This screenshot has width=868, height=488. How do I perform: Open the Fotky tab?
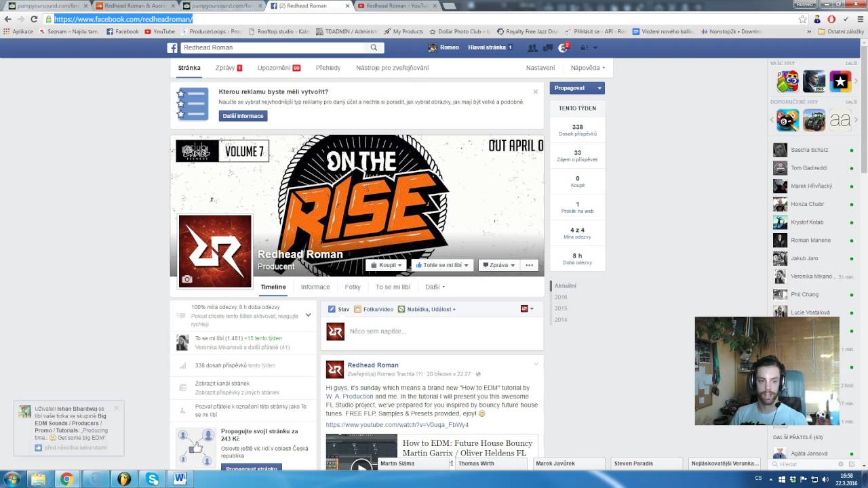[353, 287]
